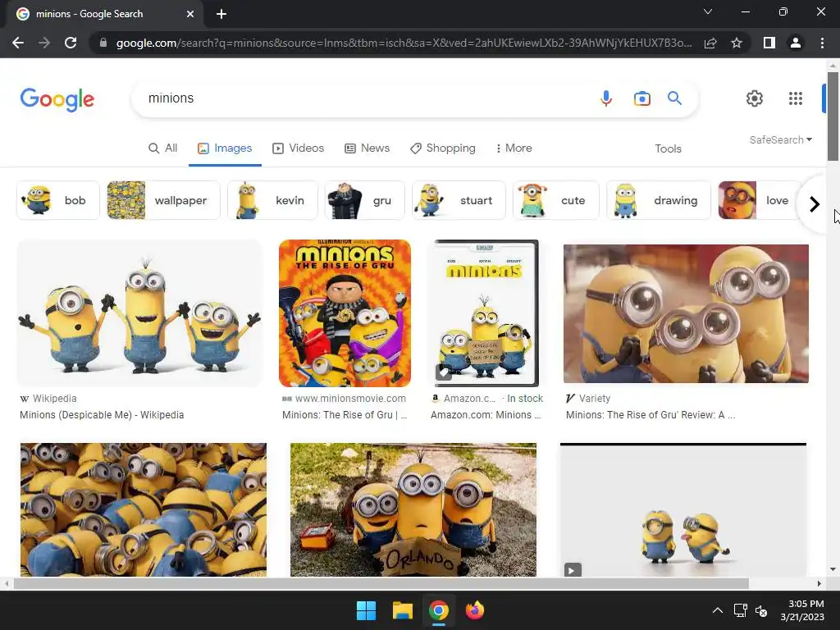The width and height of the screenshot is (840, 630).
Task: Open the crowd of minions image
Action: [143, 509]
